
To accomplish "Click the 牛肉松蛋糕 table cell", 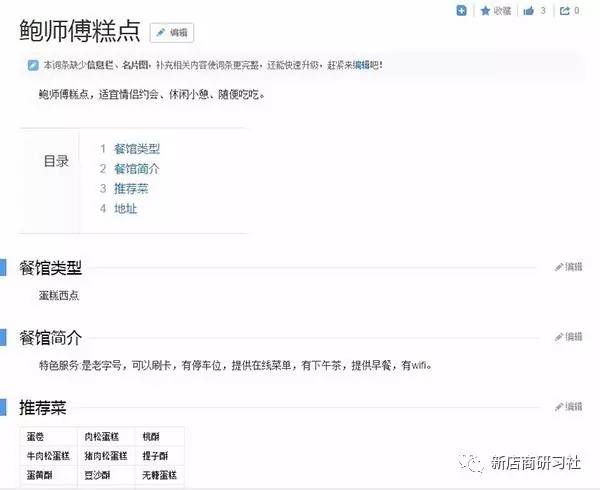I will coord(49,456).
